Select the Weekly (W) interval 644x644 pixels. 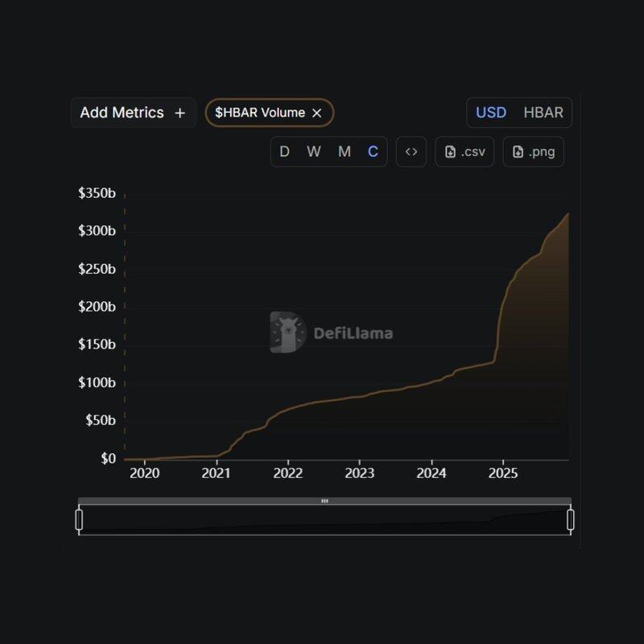(x=314, y=151)
